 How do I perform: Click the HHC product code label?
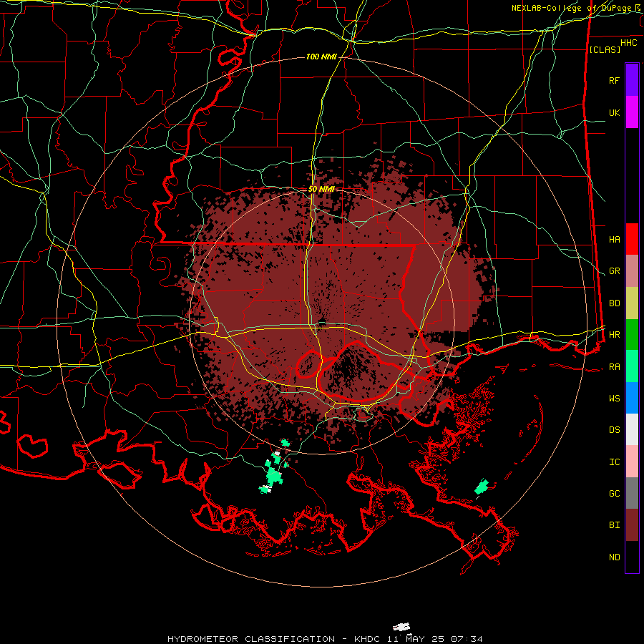pos(629,43)
